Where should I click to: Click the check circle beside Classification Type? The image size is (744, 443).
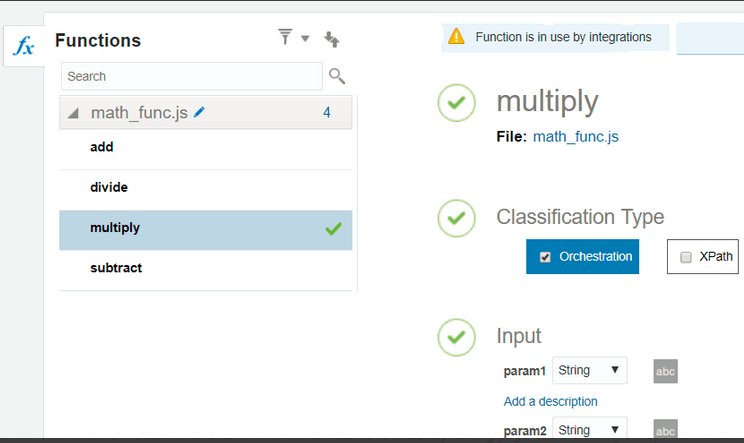(456, 218)
